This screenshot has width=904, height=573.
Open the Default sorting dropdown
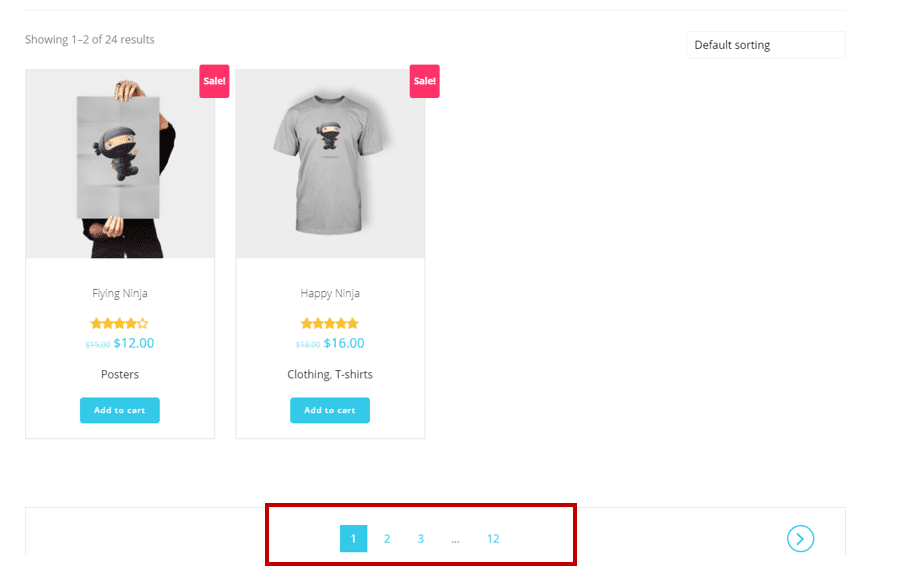(765, 45)
